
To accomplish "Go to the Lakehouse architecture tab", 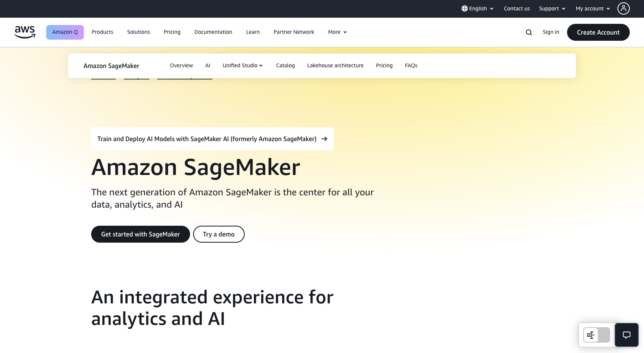I will [335, 65].
